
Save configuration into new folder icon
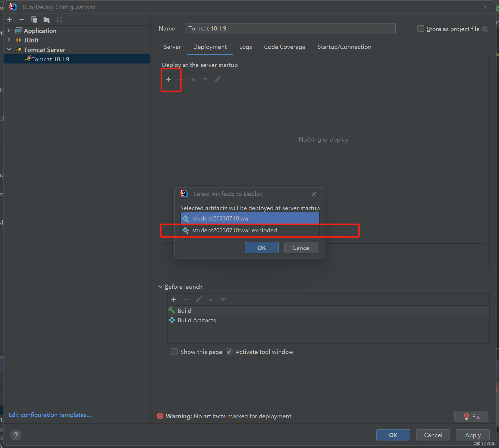46,20
